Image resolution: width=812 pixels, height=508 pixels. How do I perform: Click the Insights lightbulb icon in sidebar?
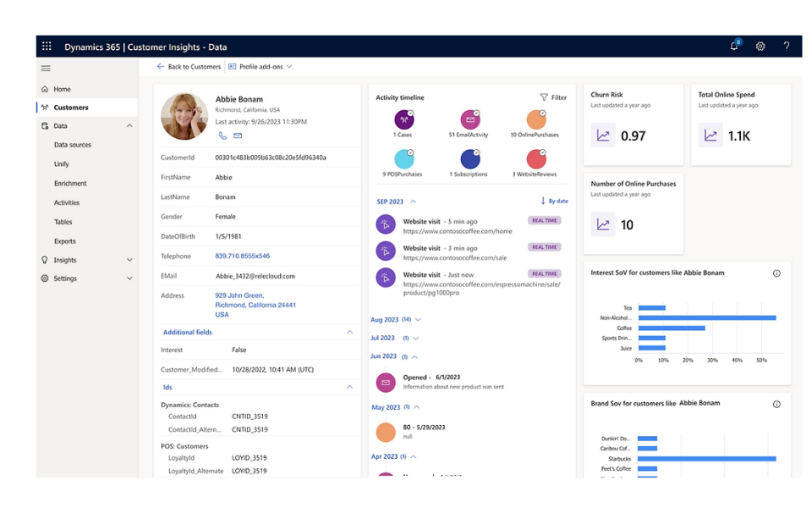pos(45,260)
